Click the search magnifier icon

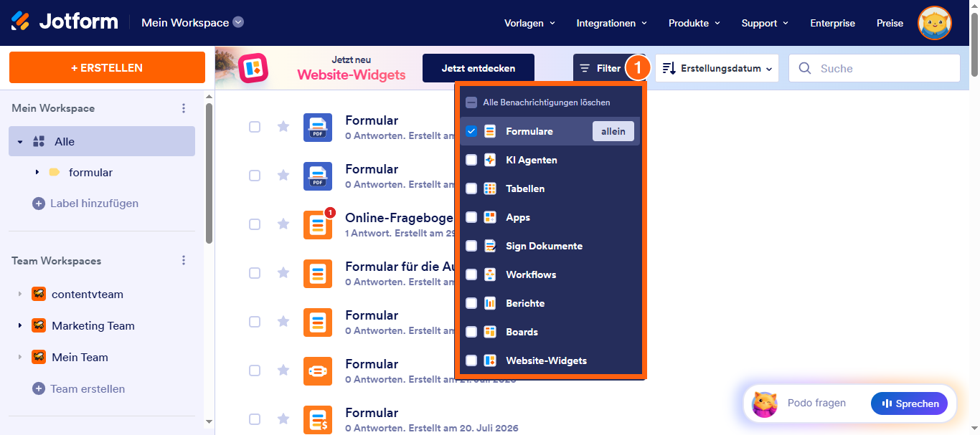pyautogui.click(x=806, y=68)
